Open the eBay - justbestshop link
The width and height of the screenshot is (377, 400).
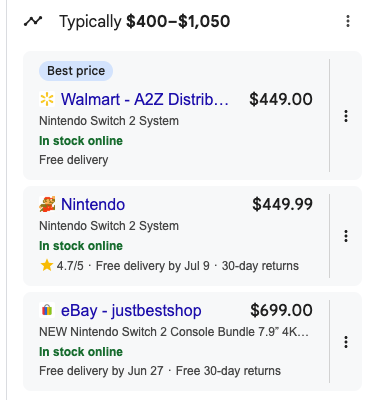131,311
